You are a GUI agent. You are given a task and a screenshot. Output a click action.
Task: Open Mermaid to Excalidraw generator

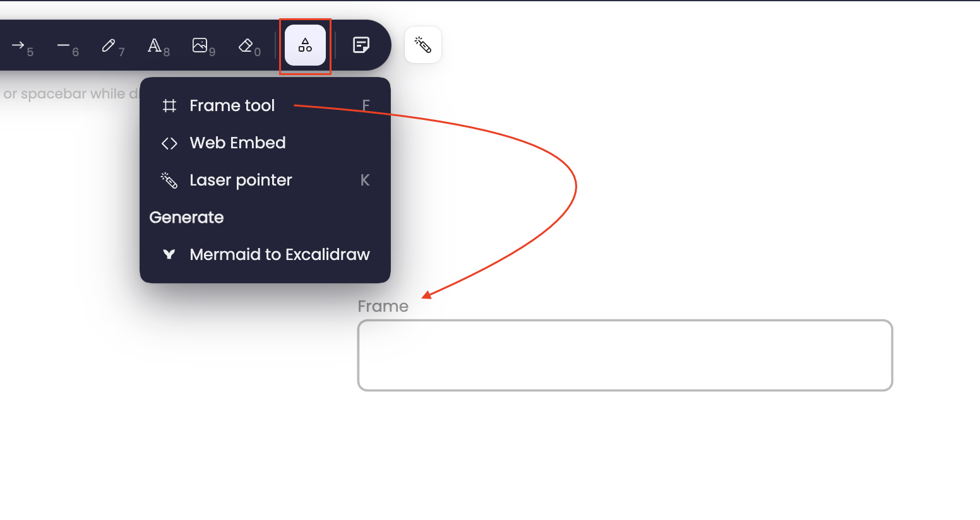[x=265, y=254]
